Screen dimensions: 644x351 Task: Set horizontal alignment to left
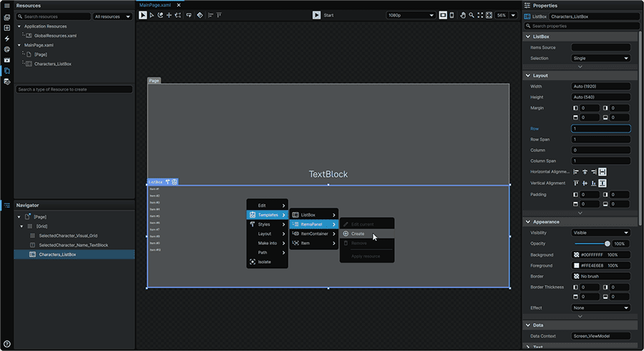[x=576, y=172]
